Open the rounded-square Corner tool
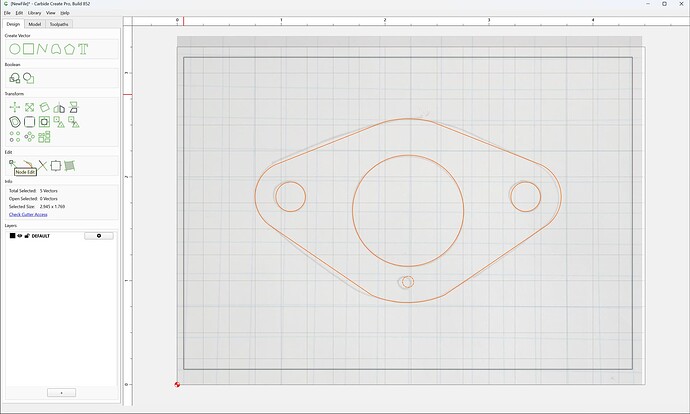Image resolution: width=690 pixels, height=414 pixels. [x=29, y=122]
